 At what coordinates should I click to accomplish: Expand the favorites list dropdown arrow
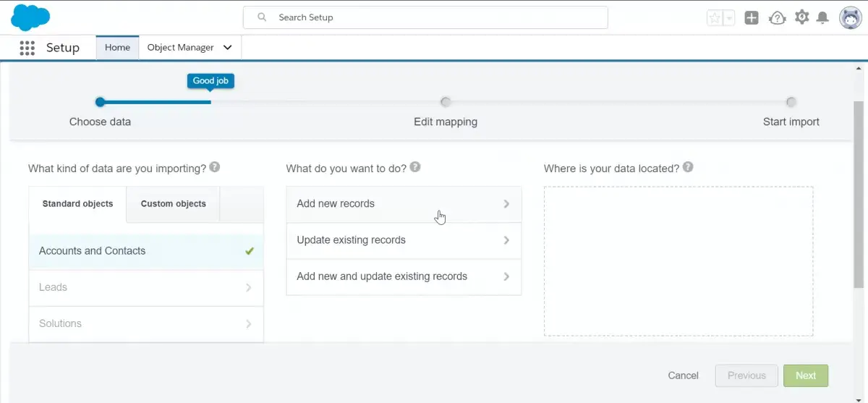click(729, 18)
